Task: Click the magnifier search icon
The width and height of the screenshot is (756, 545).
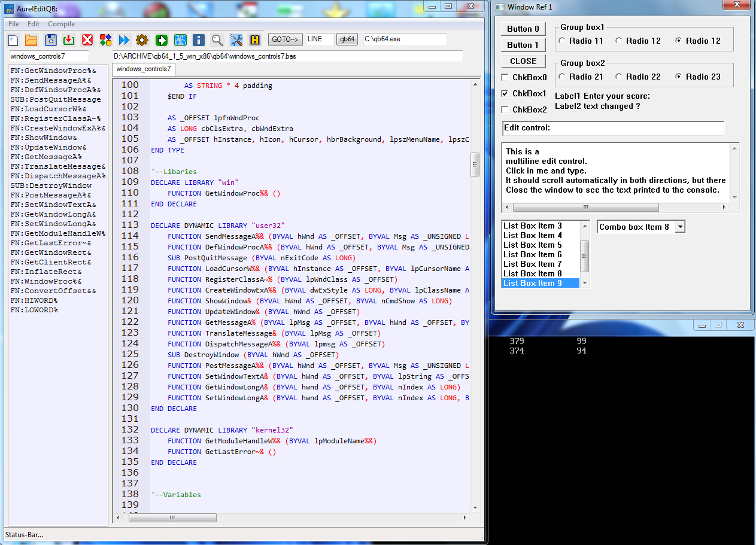Action: point(217,40)
